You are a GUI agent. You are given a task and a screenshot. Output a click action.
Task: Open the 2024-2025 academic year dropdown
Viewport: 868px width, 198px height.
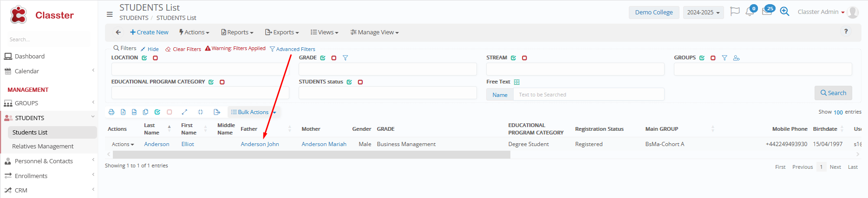(703, 13)
